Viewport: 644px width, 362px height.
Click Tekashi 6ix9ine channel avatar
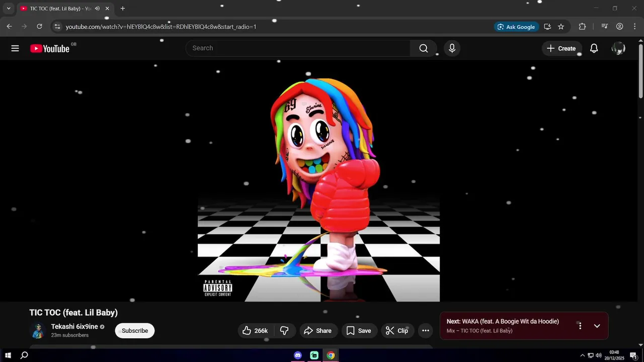[38, 330]
